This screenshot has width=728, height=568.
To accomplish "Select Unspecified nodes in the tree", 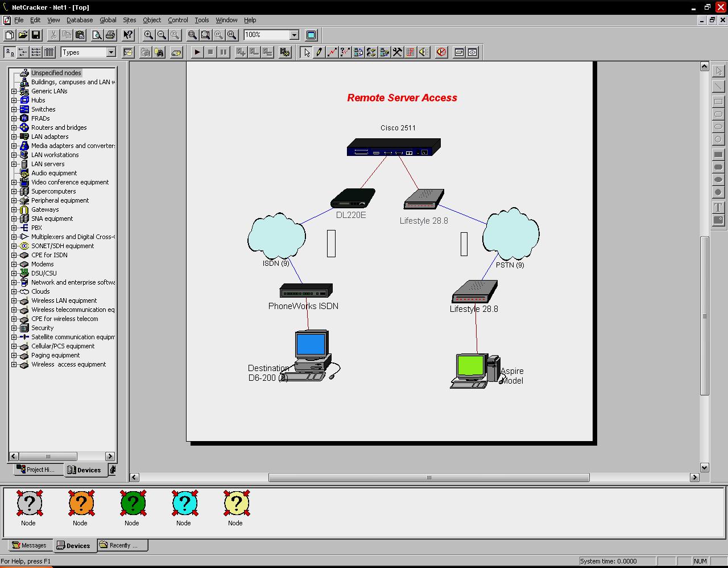I will point(56,73).
